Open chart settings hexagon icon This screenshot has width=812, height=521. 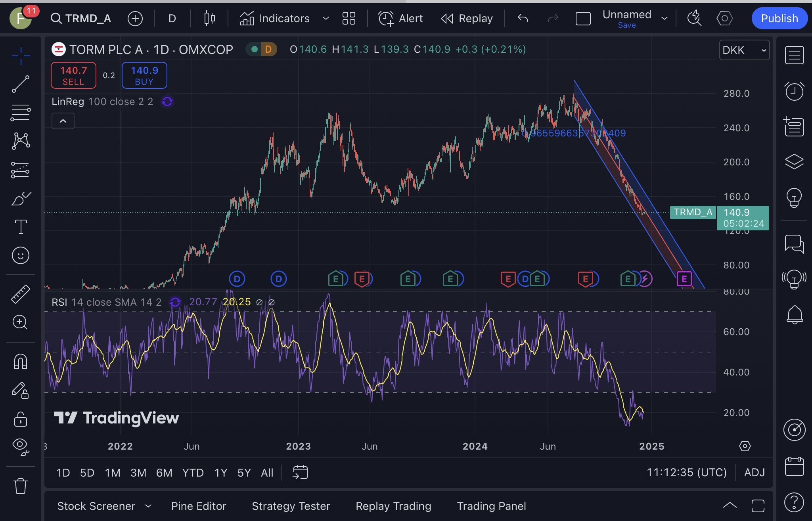(724, 18)
